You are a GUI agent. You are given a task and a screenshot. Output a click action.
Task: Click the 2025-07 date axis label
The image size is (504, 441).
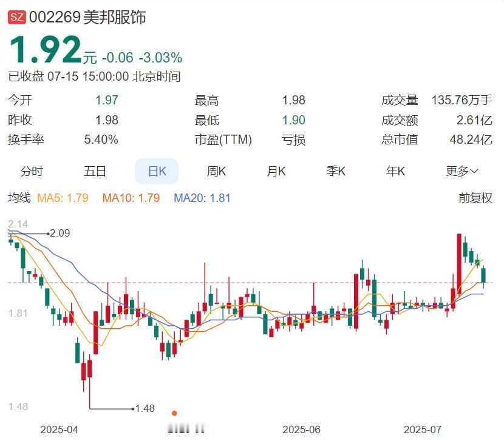[x=423, y=429]
